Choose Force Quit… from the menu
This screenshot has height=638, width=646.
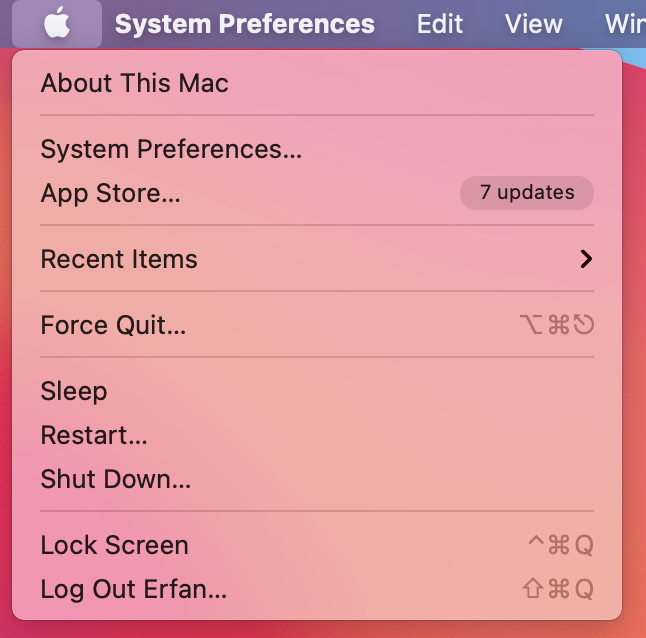pos(113,325)
